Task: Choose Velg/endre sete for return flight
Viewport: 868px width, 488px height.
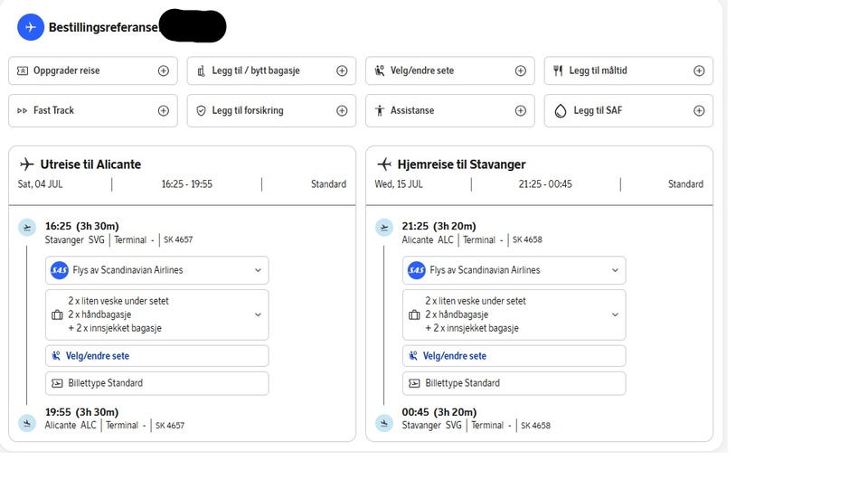Action: (514, 356)
